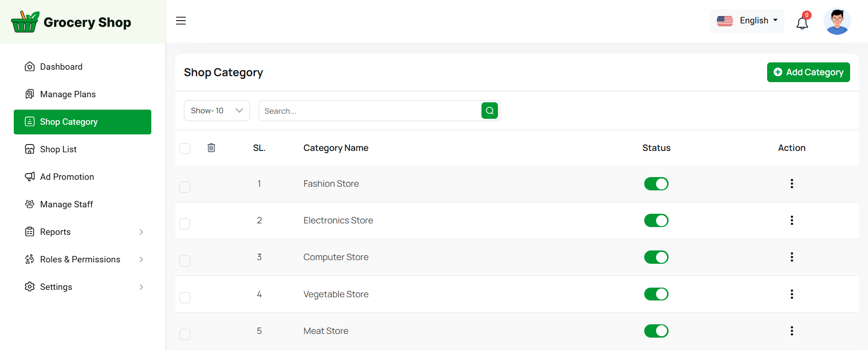The height and width of the screenshot is (350, 868).
Task: Click the green search magnifier button
Action: click(x=489, y=111)
